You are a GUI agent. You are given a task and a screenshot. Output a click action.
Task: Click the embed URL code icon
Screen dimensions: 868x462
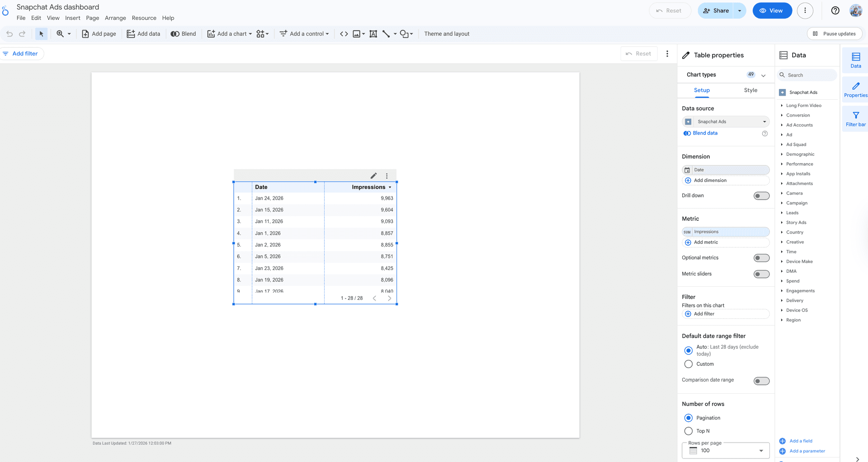click(344, 34)
